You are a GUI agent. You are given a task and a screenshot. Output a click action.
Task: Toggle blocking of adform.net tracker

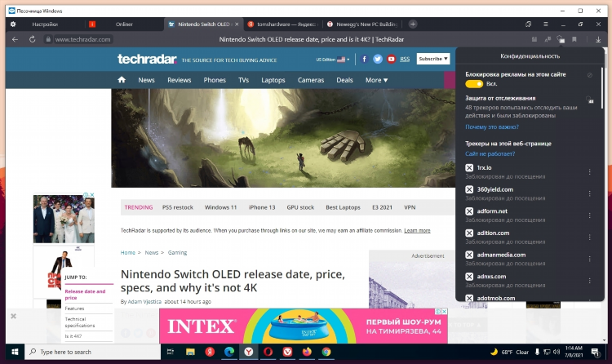469,211
